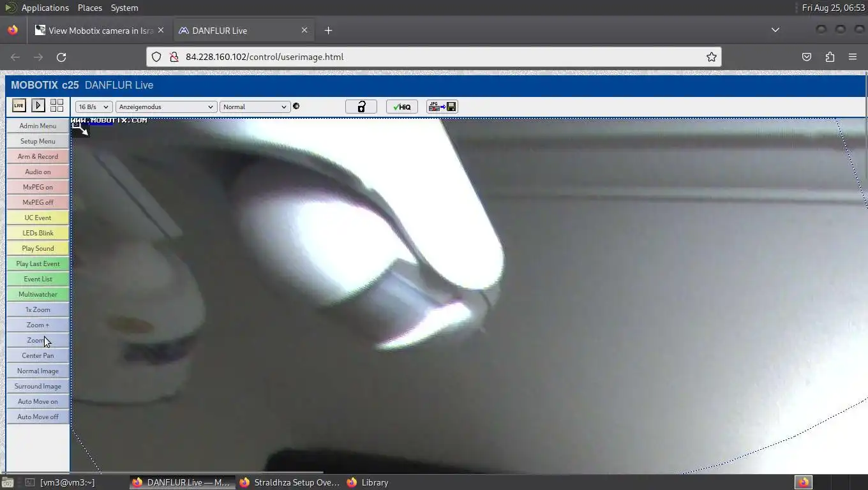Turn Auto Move on
This screenshot has width=868, height=490.
tap(38, 401)
